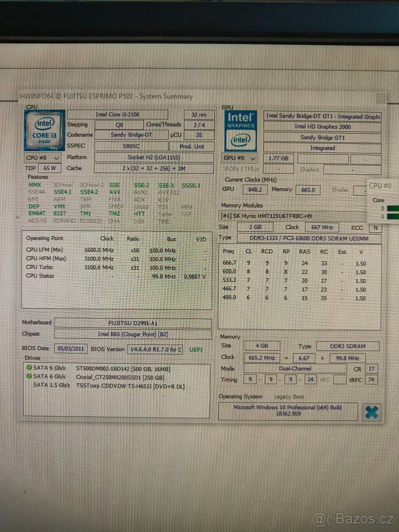Click the GPU memory clock value 665.0
This screenshot has height=532, width=399.
(308, 190)
